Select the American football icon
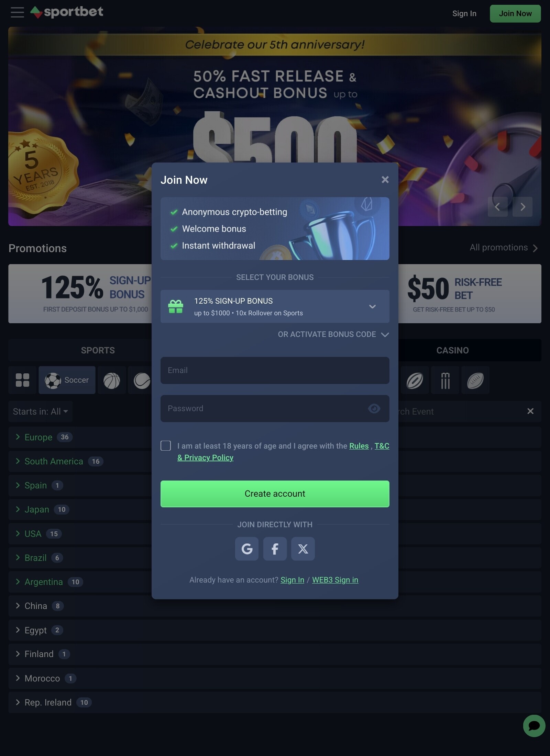Screen dimensions: 550x756 tap(475, 380)
